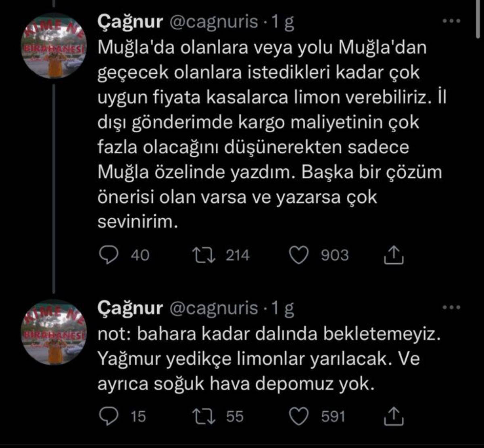Like the second tweet with 591 likes
This screenshot has height=448, width=484.
pyautogui.click(x=299, y=416)
